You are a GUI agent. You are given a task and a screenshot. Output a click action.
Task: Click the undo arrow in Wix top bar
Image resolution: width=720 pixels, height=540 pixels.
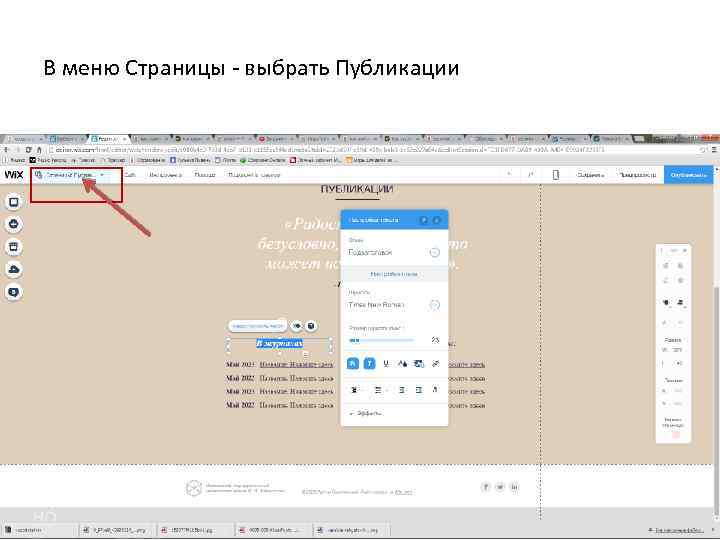point(509,174)
